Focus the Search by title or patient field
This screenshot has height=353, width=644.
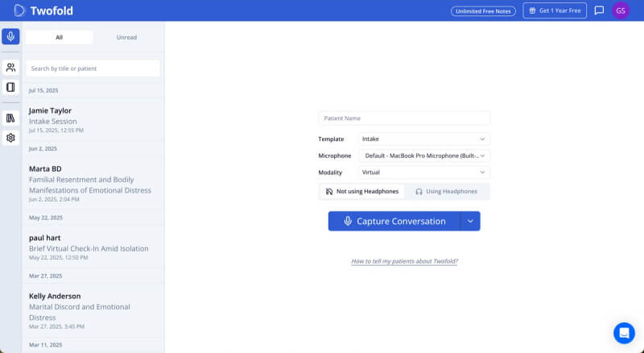point(93,69)
